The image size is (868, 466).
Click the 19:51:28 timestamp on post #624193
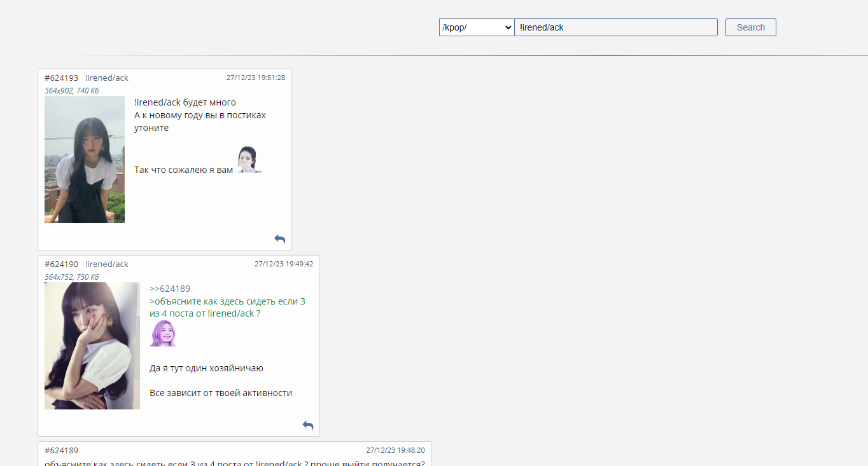[x=255, y=78]
